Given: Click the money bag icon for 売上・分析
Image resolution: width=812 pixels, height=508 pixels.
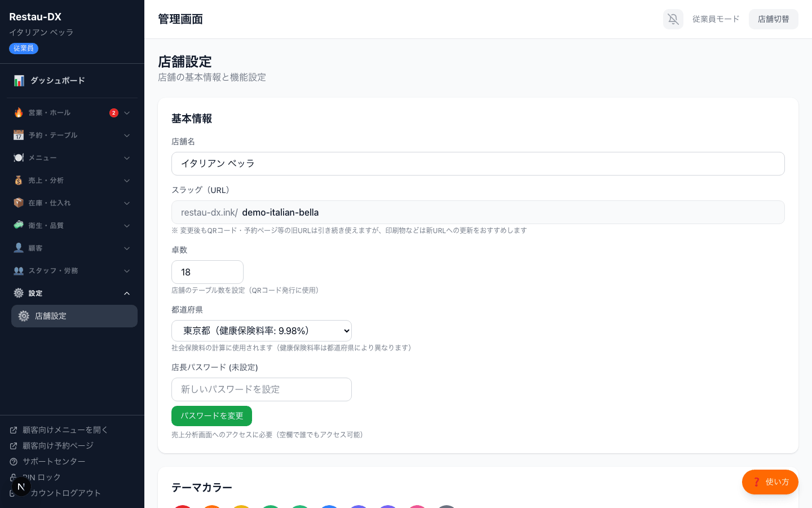Looking at the screenshot, I should click(19, 180).
